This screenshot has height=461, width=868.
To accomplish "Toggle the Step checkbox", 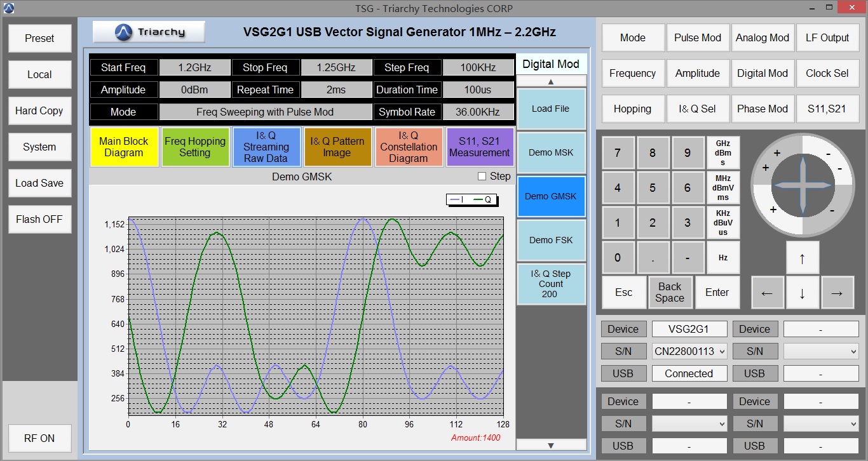I will coord(482,177).
